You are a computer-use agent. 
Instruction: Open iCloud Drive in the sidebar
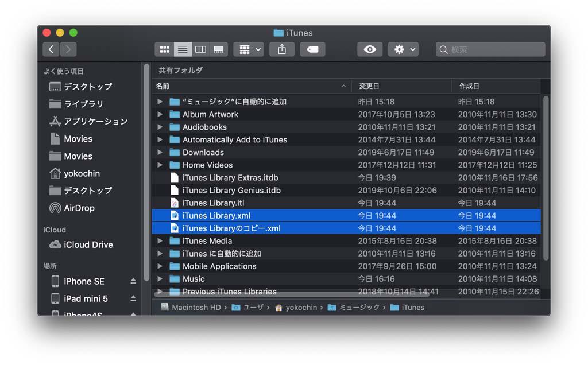(x=81, y=244)
